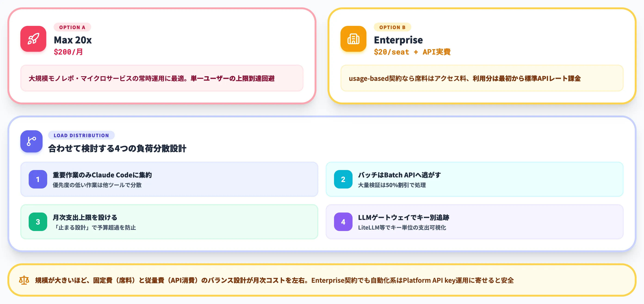Click the red rocket icon for Max 20x
Image resolution: width=644 pixels, height=304 pixels.
(x=33, y=39)
